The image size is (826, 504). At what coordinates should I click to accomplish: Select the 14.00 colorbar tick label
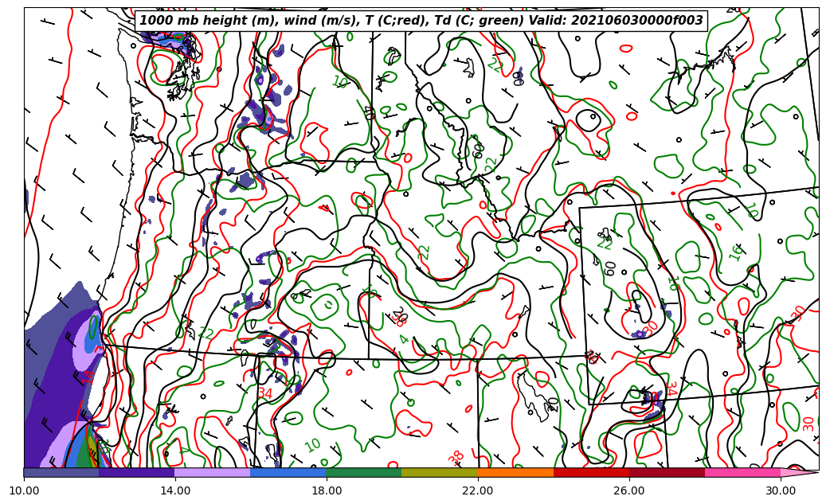(175, 490)
